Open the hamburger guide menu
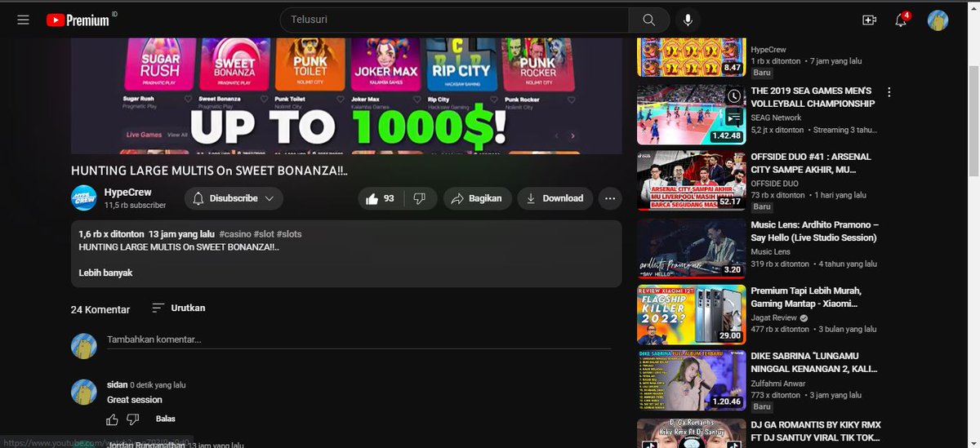980x448 pixels. tap(23, 20)
